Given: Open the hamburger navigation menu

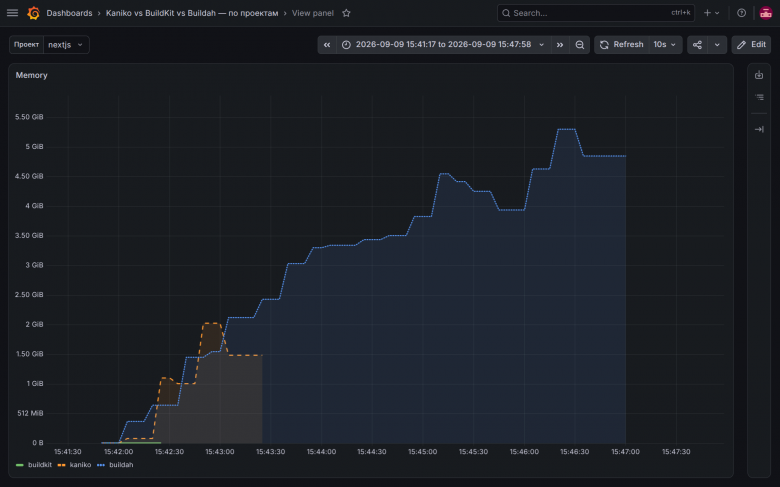Looking at the screenshot, I should (x=12, y=13).
